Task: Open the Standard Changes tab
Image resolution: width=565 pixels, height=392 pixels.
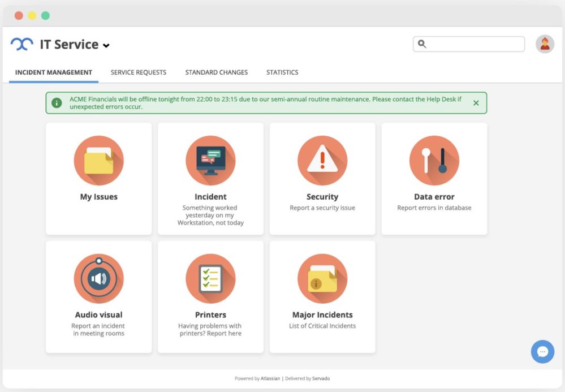Action: pos(217,72)
